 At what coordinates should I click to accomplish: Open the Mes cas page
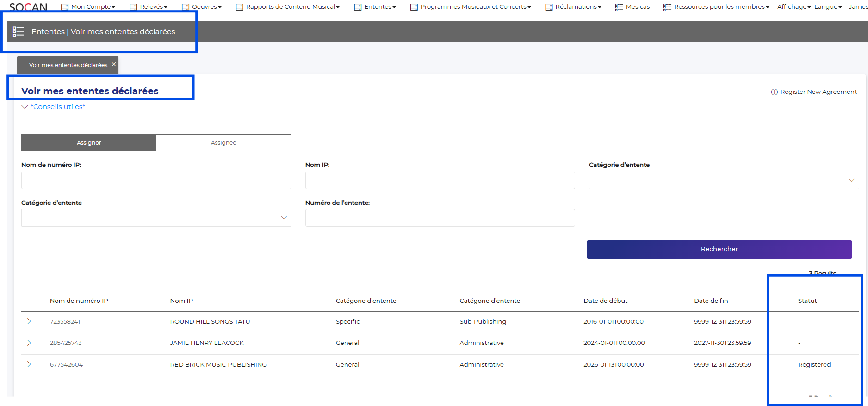point(632,7)
